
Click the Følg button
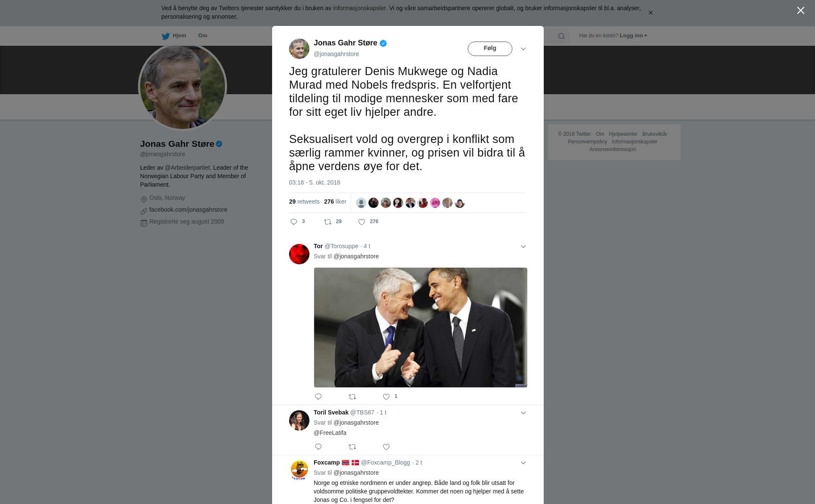[490, 48]
